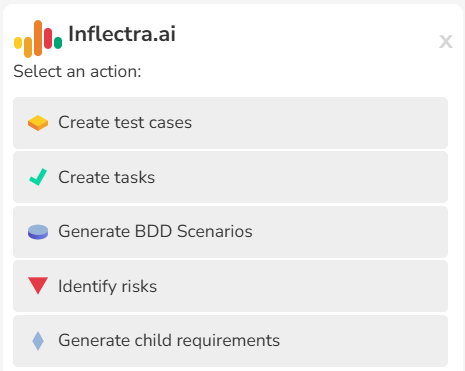Click empty area of Create tasks row

click(300, 177)
